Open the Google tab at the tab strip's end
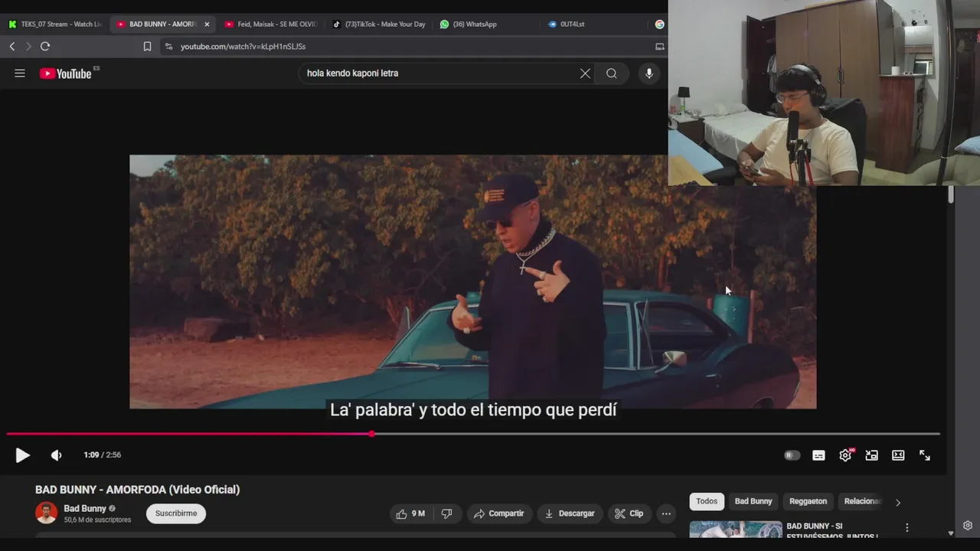980x551 pixels. pos(659,24)
